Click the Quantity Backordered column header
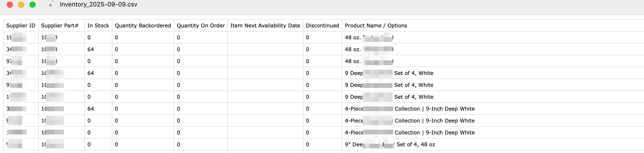Screen dimensions: 644x153 [143, 26]
